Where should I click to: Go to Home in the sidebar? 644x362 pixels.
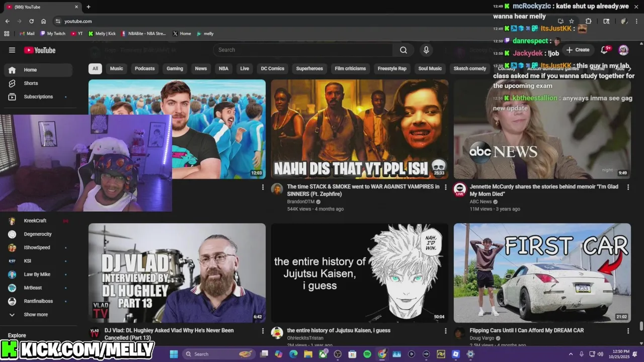(x=38, y=70)
